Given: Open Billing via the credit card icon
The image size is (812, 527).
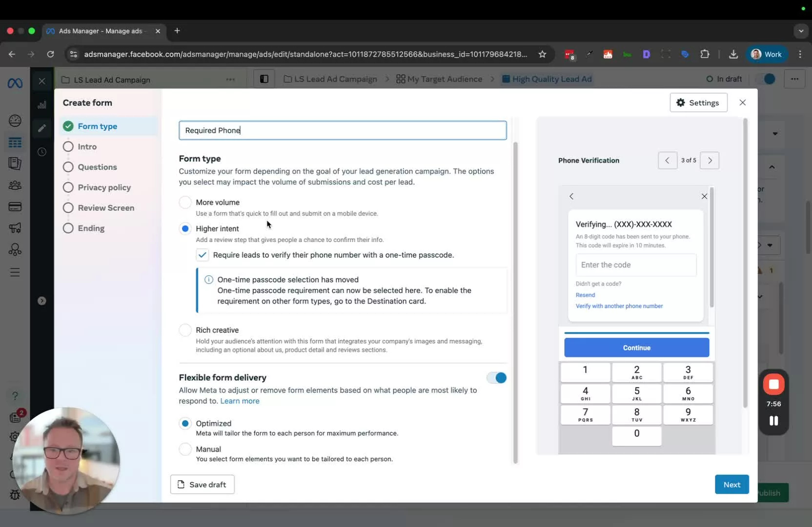Looking at the screenshot, I should (x=15, y=206).
